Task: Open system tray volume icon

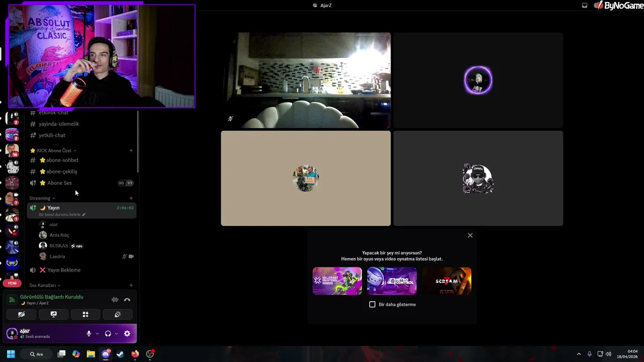Action: tap(608, 354)
